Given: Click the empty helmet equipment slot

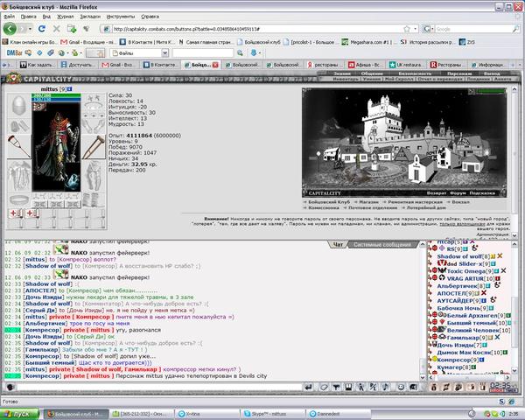Looking at the screenshot, I should (x=18, y=105).
